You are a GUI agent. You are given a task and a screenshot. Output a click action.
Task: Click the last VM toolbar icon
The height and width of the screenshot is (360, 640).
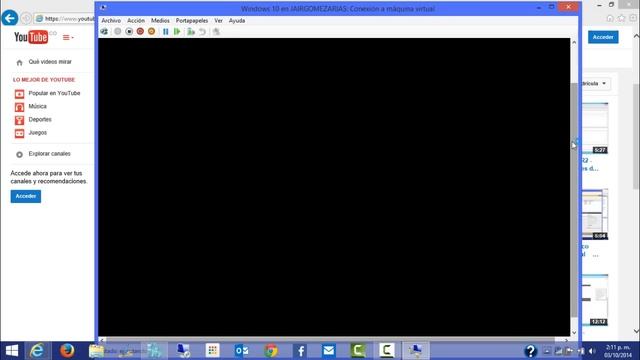pos(216,31)
